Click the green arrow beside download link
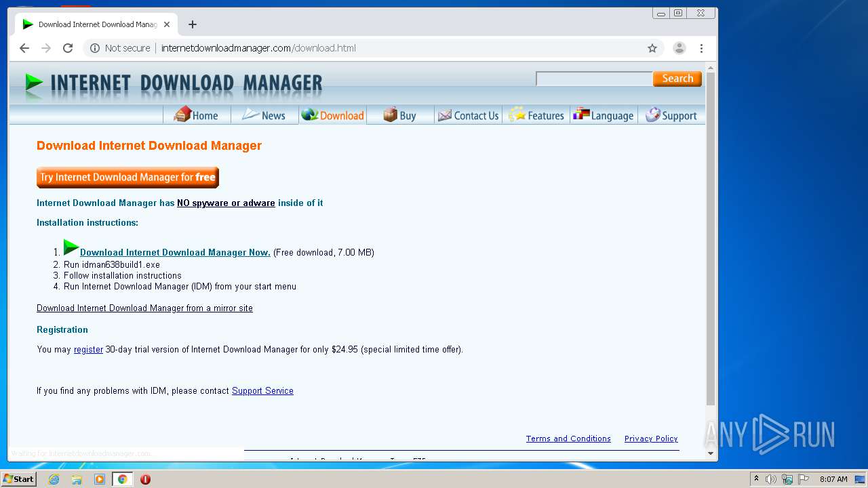Viewport: 868px width, 488px height. click(x=71, y=247)
